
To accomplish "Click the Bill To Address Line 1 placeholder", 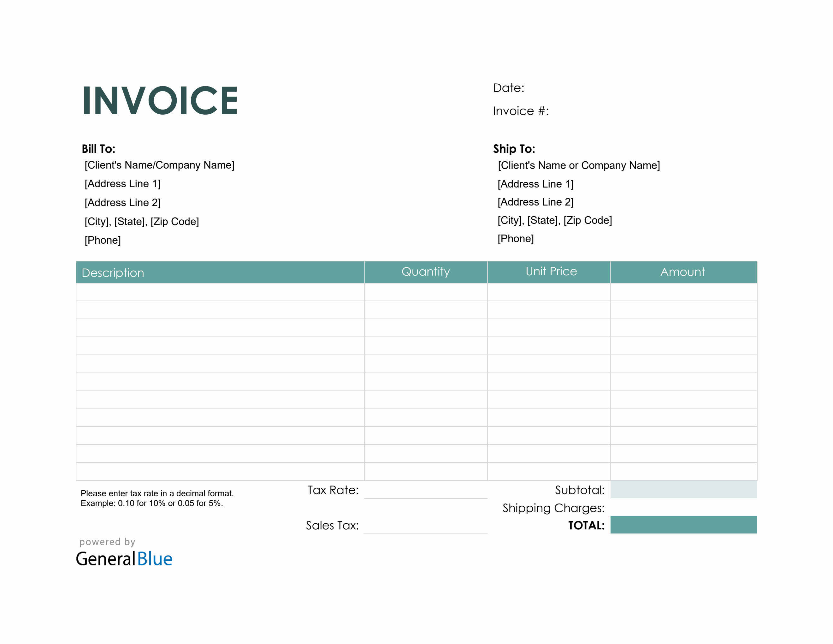I will tap(122, 183).
